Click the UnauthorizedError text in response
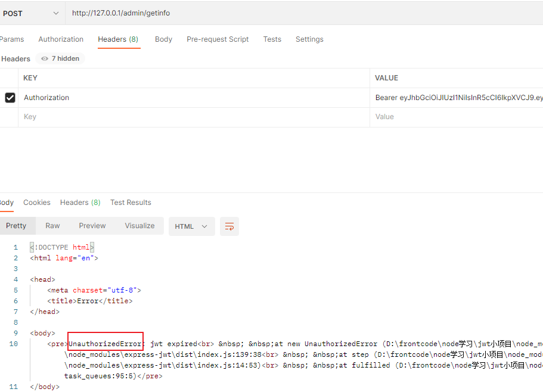Screen dimensions: 543x392 click(x=106, y=344)
